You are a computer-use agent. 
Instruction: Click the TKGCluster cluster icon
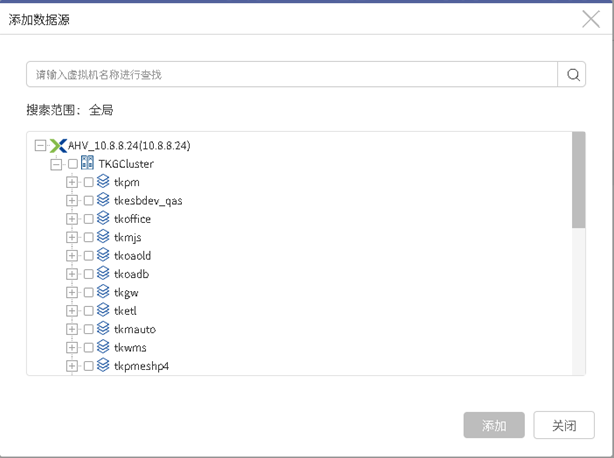(x=87, y=162)
